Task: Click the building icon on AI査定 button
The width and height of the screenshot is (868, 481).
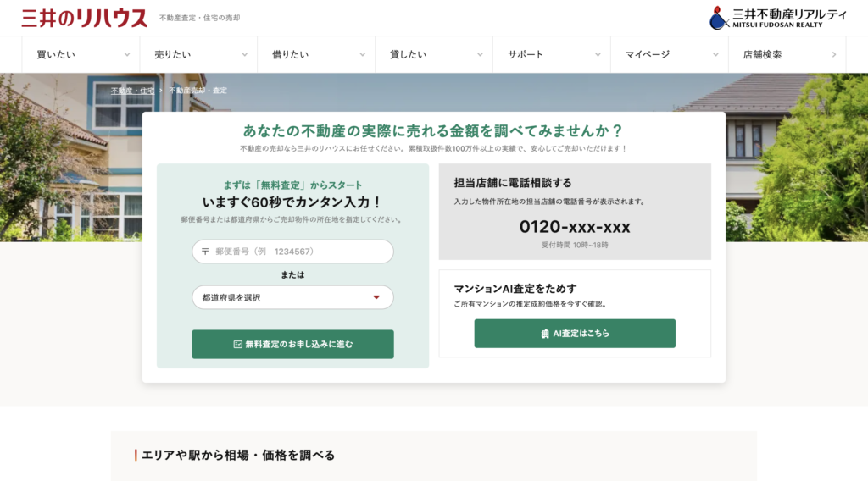Action: click(x=545, y=334)
